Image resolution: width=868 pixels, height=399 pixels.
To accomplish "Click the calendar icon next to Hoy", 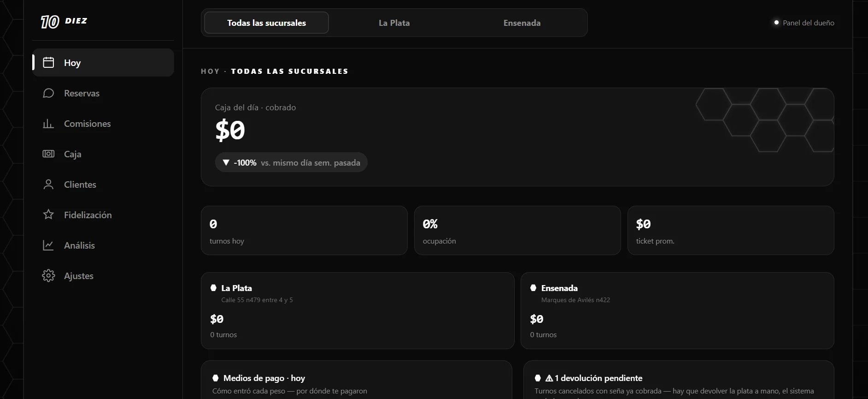I will point(48,62).
